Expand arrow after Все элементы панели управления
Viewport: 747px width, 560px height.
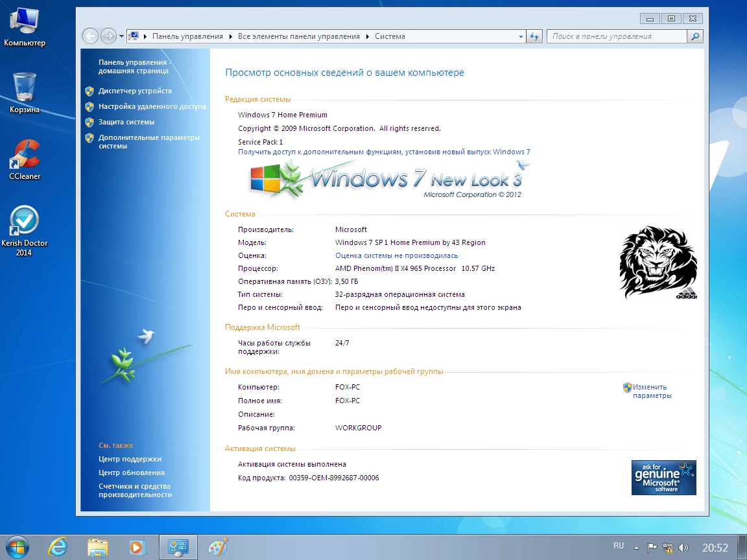tap(367, 36)
